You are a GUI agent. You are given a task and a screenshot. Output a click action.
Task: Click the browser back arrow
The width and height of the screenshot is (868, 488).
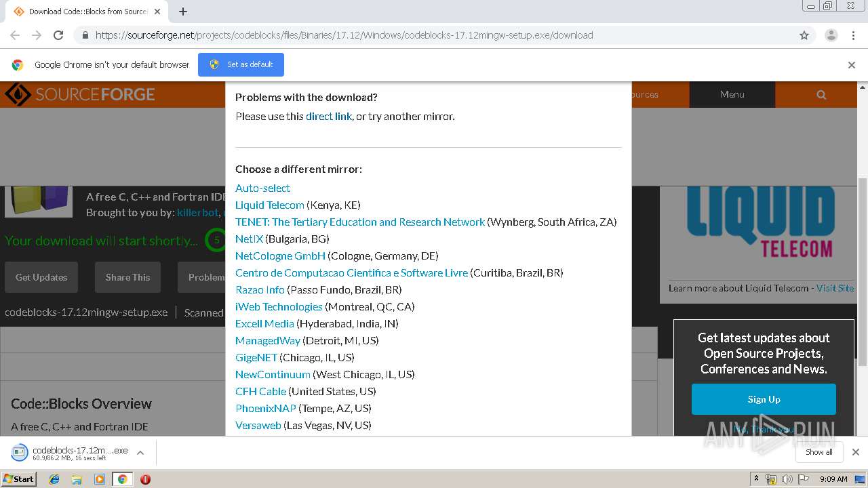(15, 35)
